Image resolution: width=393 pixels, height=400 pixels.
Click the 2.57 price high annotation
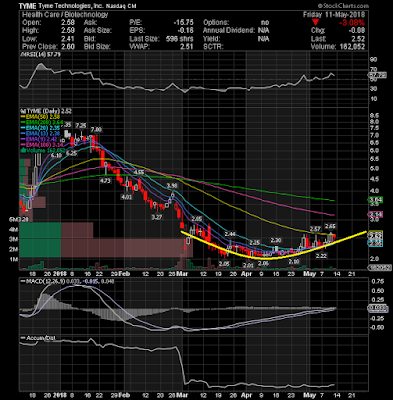point(315,229)
